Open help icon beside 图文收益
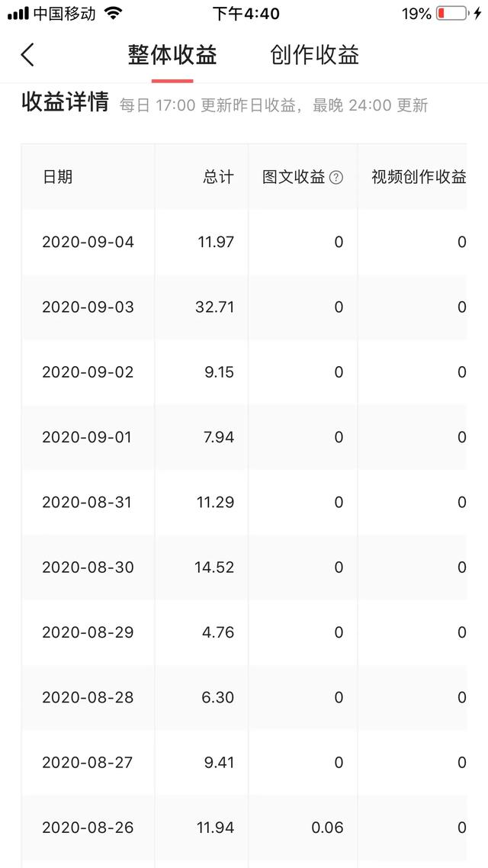This screenshot has width=488, height=868. pos(335,178)
